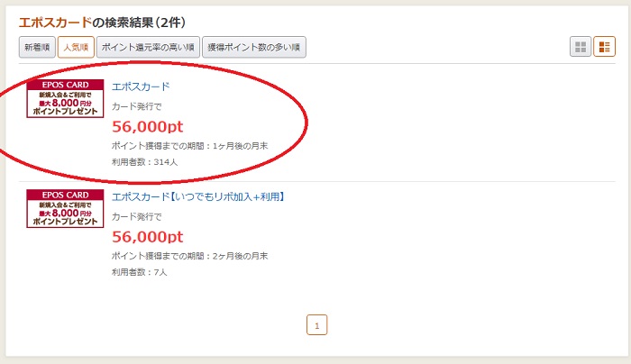Viewport: 631px width, 364px height.
Task: Click ポイント獲得までの期間：2ヶ月後の月末 text
Action: tap(189, 256)
